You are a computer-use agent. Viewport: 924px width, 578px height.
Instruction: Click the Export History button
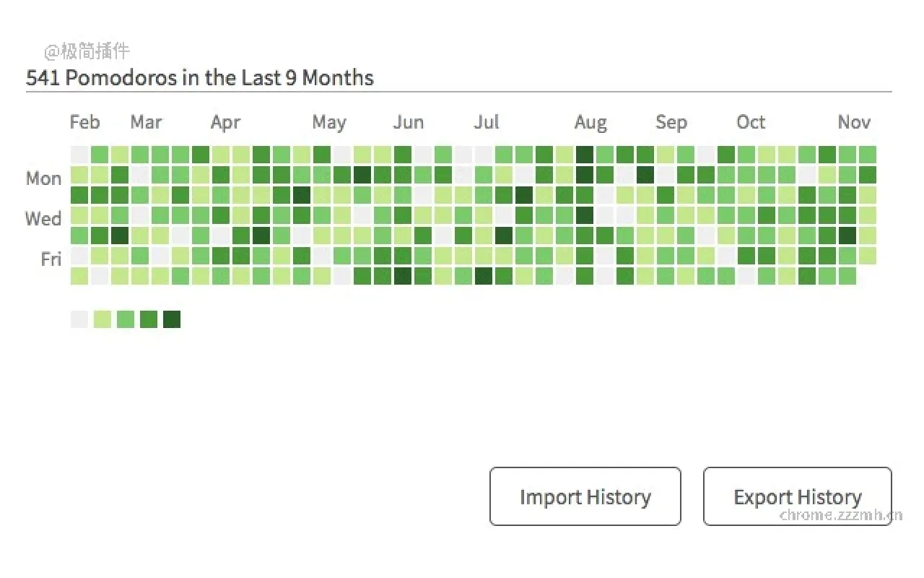(797, 496)
